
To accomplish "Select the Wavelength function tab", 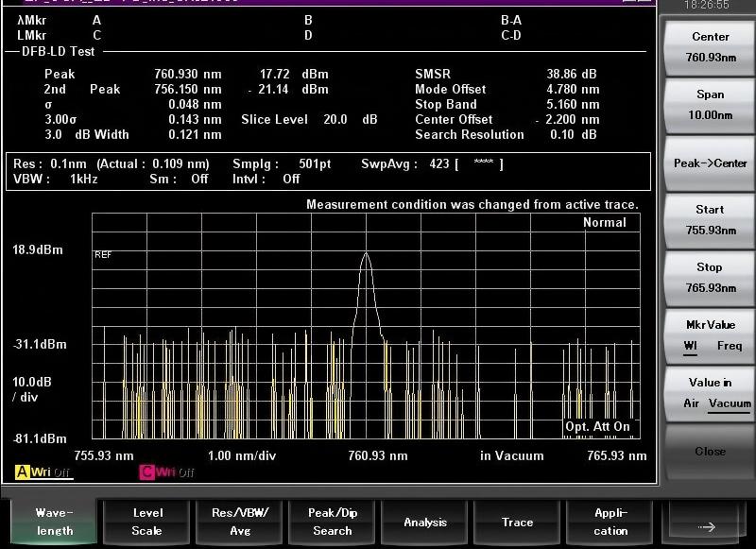I will (x=54, y=521).
